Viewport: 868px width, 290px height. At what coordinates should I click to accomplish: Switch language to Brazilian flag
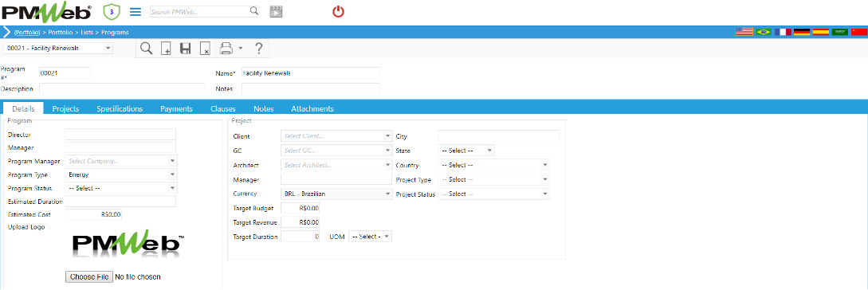tap(764, 32)
